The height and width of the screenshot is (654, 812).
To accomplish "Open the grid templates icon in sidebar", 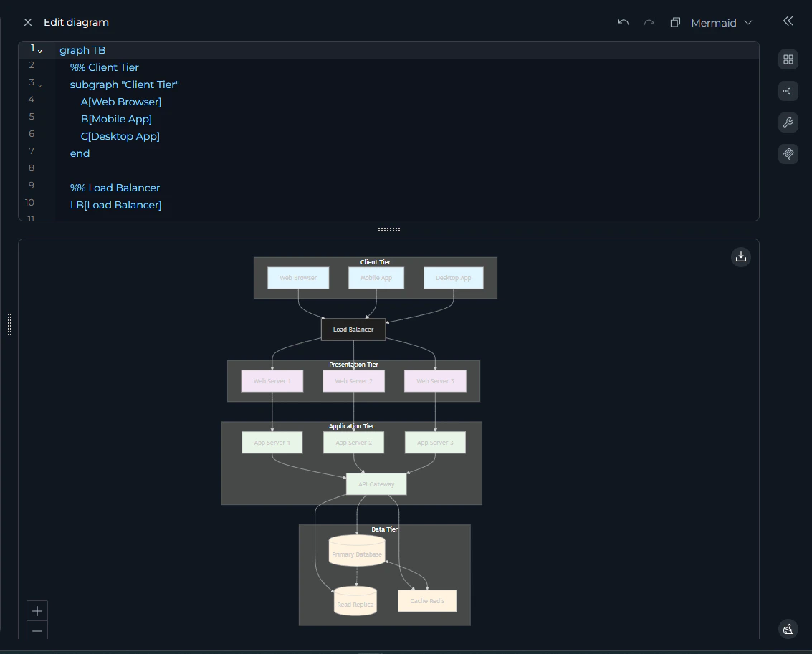I will (788, 59).
